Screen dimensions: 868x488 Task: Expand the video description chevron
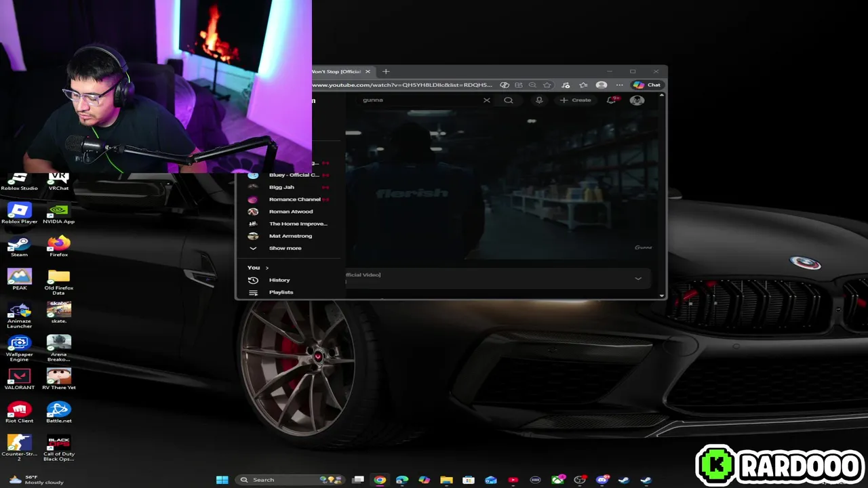click(x=638, y=279)
